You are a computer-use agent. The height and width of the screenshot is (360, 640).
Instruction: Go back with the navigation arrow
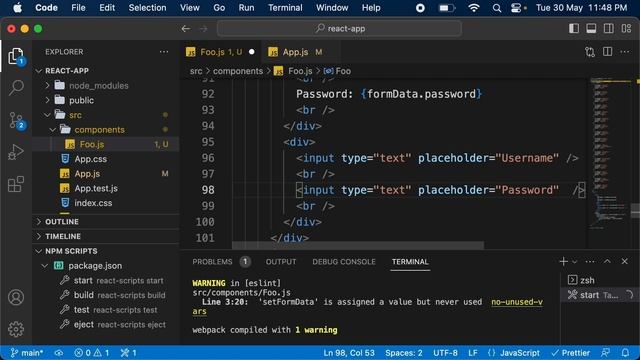(186, 29)
